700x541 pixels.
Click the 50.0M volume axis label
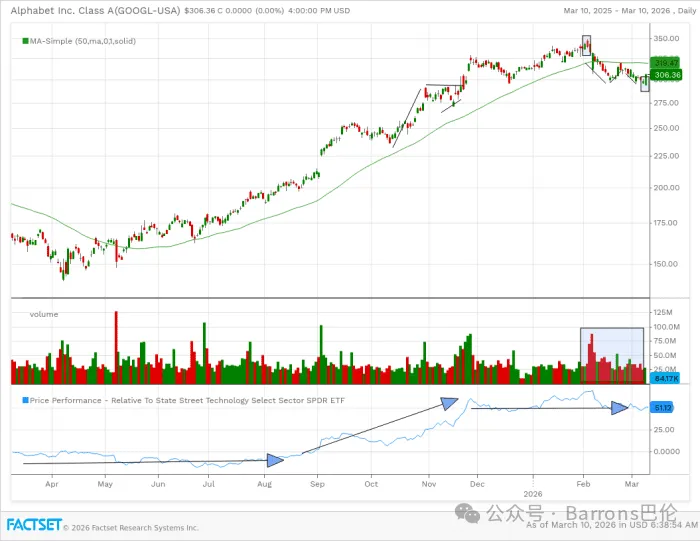pos(665,355)
